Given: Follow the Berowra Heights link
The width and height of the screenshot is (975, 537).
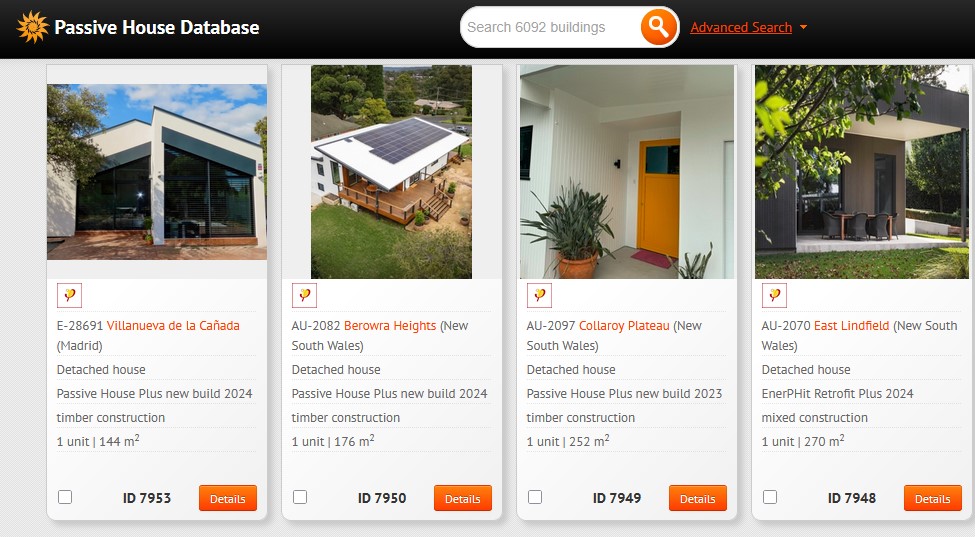Looking at the screenshot, I should [390, 326].
